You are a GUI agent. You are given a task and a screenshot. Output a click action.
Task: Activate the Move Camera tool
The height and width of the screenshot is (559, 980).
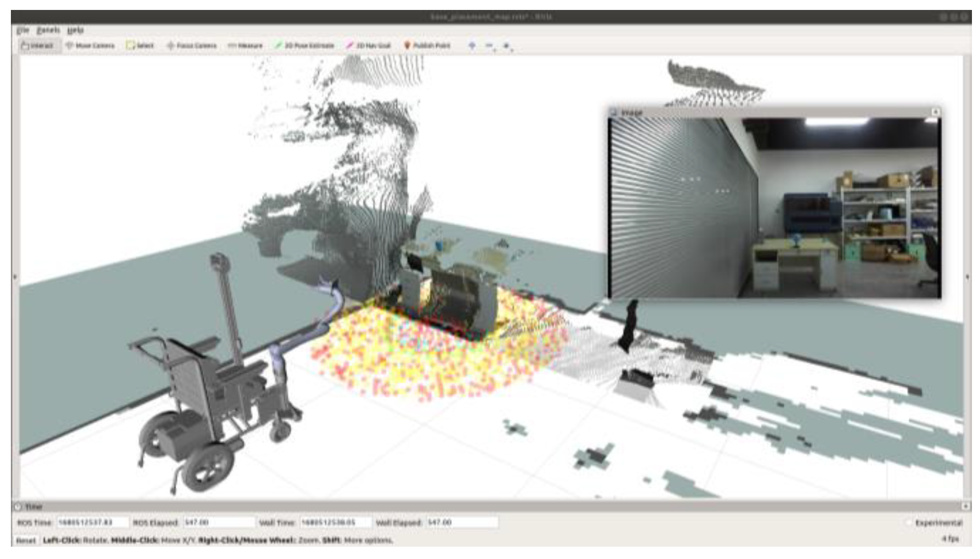click(90, 45)
